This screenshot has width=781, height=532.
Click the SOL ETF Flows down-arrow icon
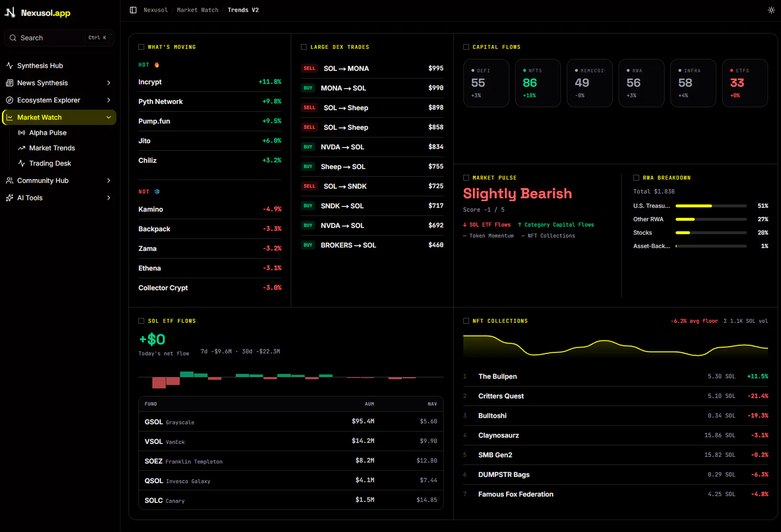(x=465, y=225)
